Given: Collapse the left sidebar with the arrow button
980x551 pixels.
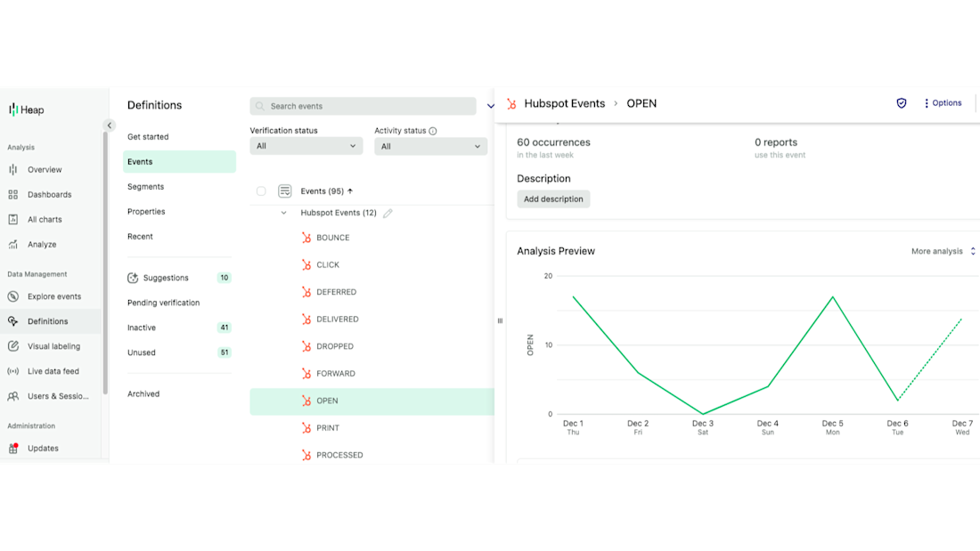Looking at the screenshot, I should click(x=110, y=126).
